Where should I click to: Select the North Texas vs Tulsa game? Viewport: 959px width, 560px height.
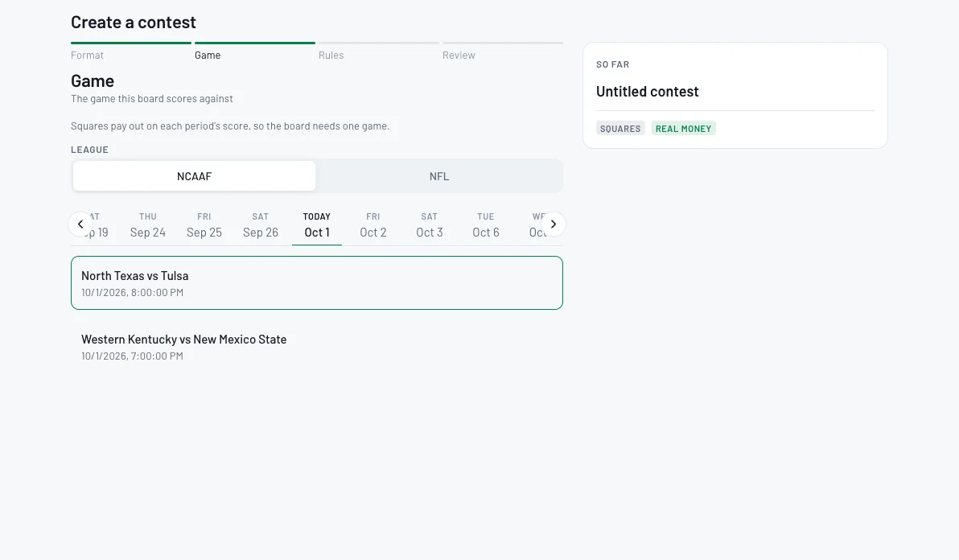[x=317, y=283]
